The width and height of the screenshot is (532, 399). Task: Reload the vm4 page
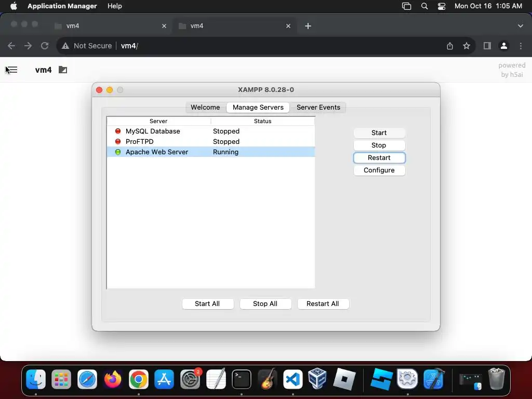click(45, 46)
